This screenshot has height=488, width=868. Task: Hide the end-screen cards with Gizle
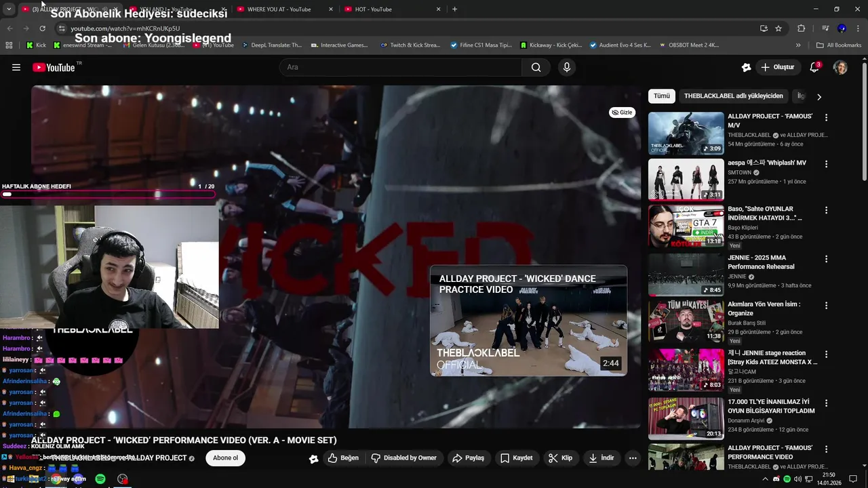coord(622,113)
